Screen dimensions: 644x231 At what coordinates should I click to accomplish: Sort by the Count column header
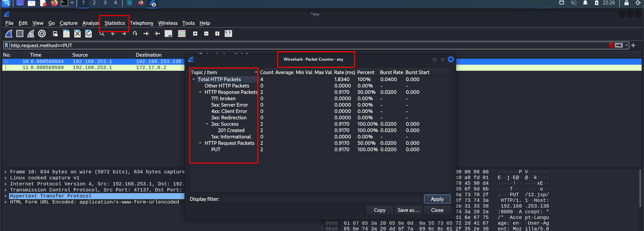pos(266,72)
